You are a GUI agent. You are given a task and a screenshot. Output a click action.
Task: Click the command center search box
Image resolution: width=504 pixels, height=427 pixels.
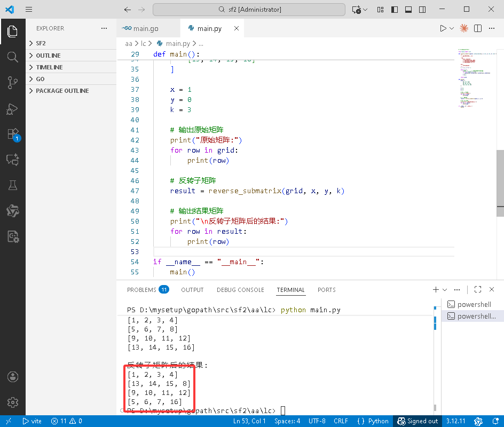tap(249, 10)
